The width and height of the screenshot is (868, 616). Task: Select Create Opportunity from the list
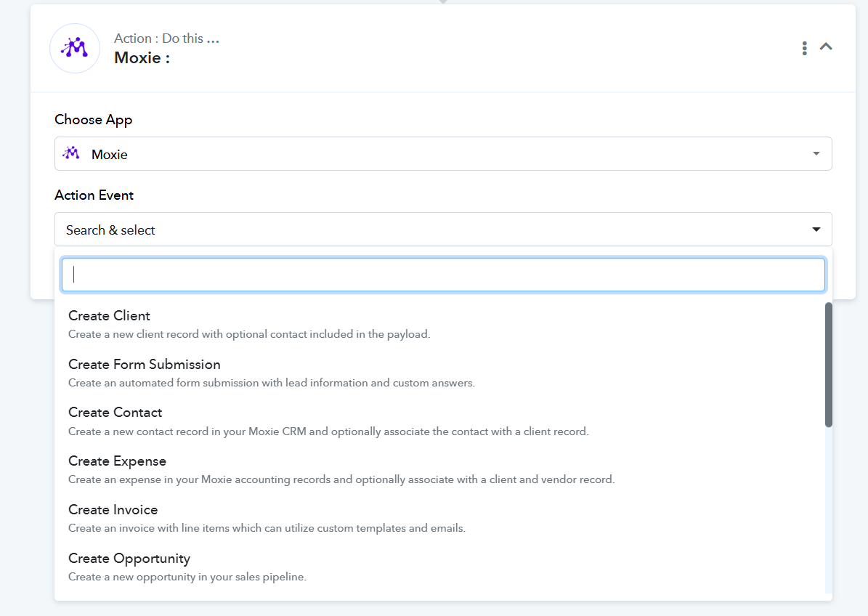(x=129, y=558)
